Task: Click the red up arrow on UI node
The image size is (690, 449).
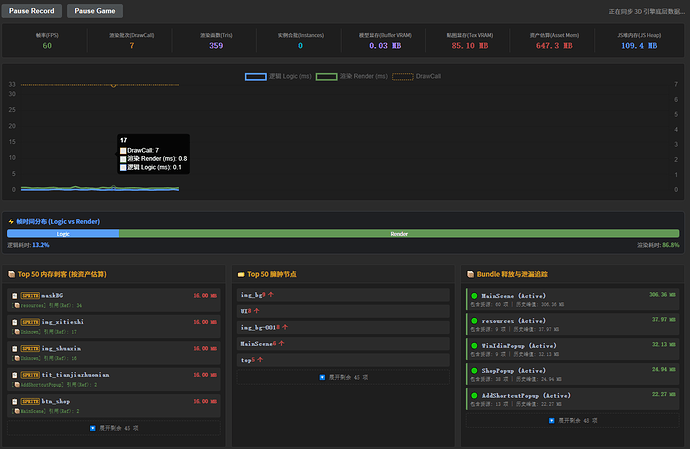Action: pyautogui.click(x=257, y=311)
